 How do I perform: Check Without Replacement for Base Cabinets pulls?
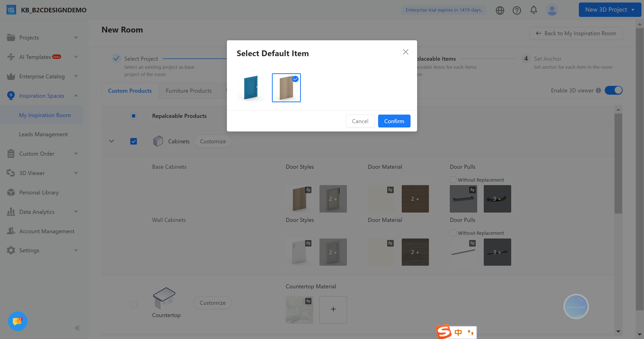453,180
